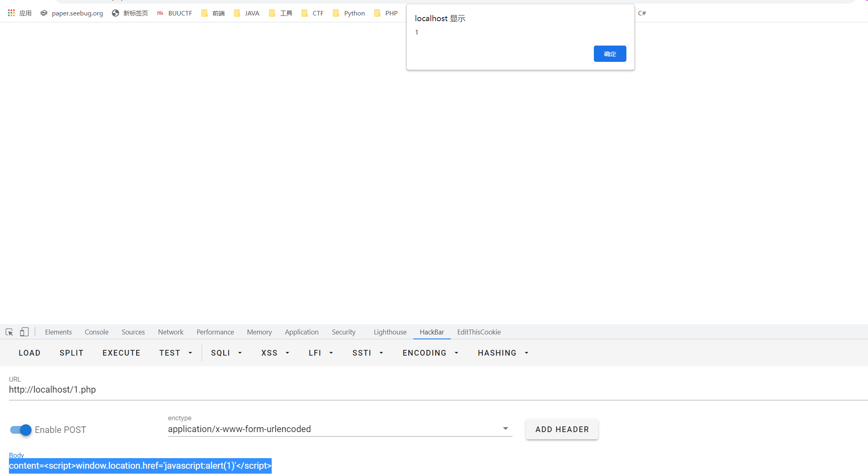
Task: Click the 应用 apps grid icon
Action: pos(11,12)
